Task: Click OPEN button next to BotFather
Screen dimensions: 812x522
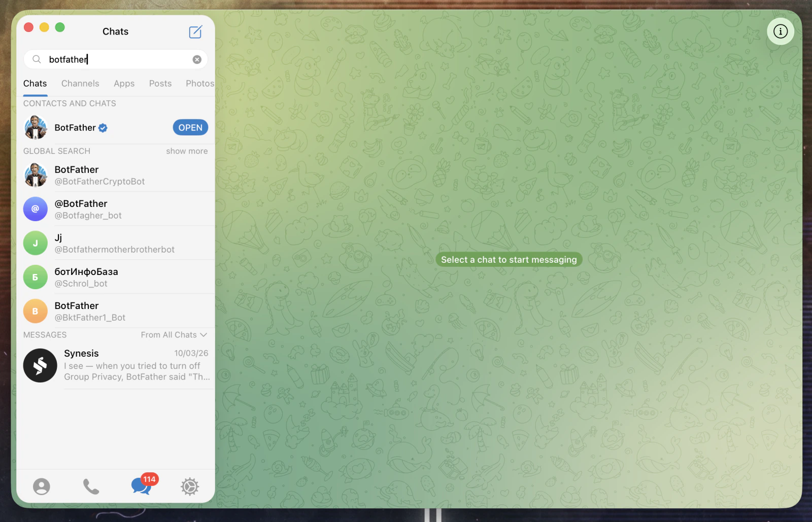Action: click(190, 128)
